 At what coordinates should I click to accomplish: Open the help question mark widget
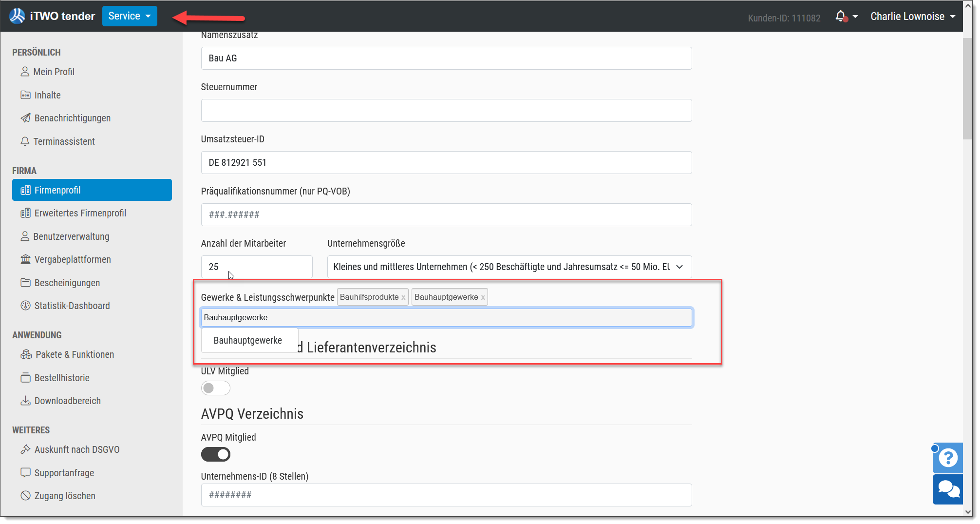(x=947, y=458)
